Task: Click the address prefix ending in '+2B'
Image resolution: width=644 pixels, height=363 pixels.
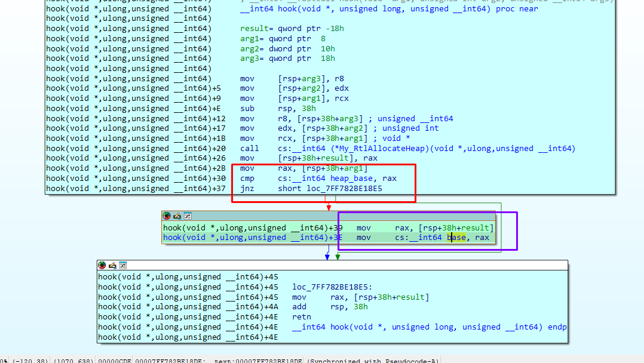Action: [x=136, y=168]
